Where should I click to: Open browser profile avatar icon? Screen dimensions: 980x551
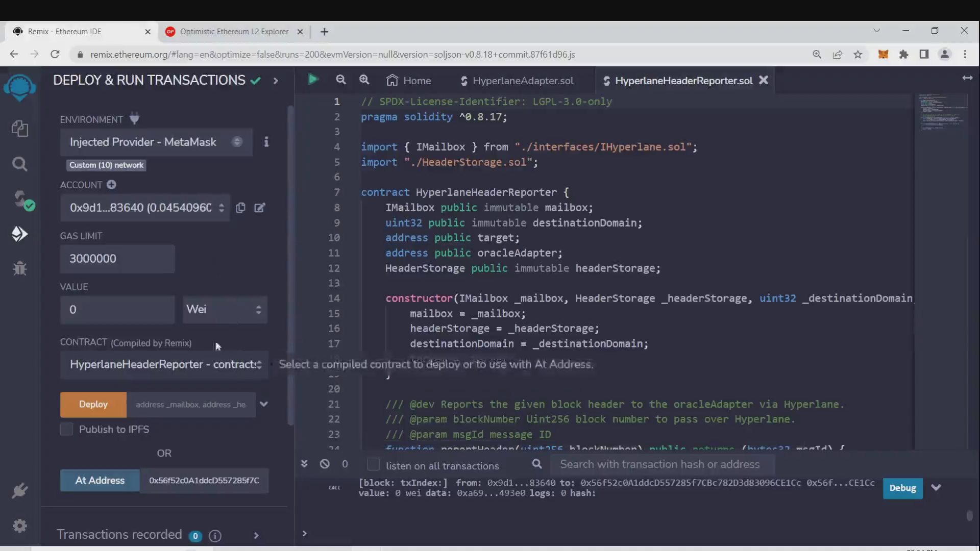pos(945,54)
